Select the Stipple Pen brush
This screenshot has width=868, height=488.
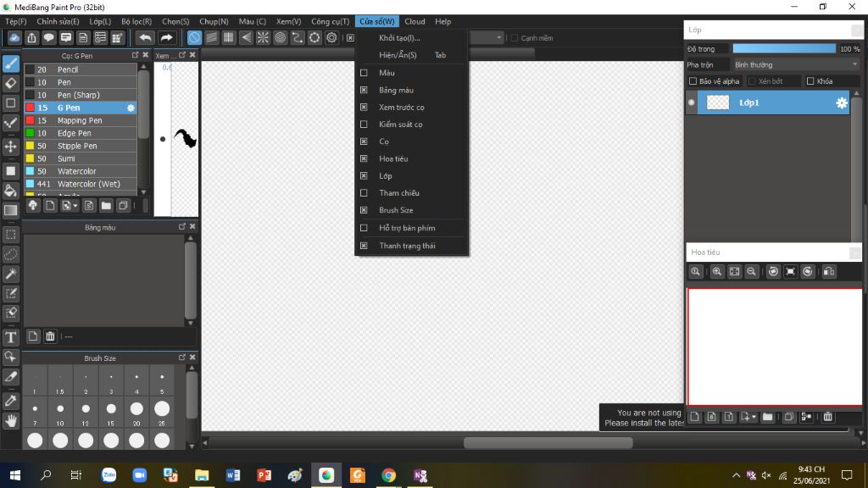point(81,146)
